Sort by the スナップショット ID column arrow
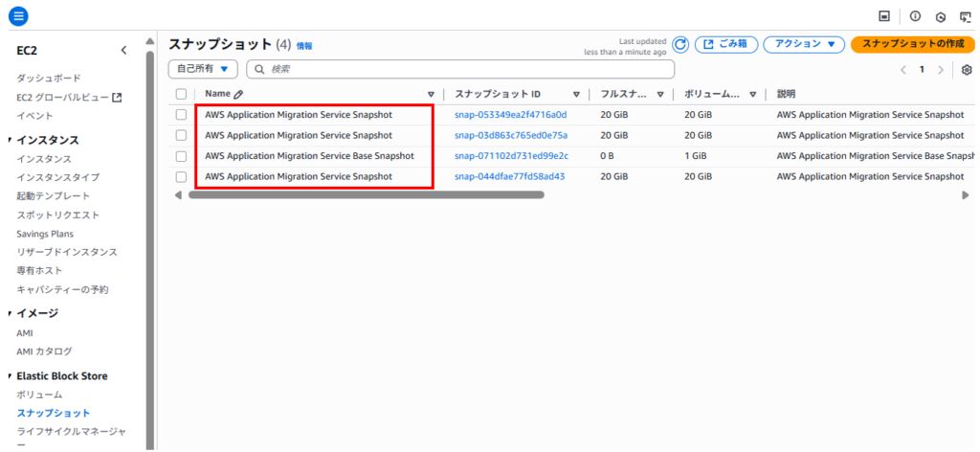 [x=576, y=95]
